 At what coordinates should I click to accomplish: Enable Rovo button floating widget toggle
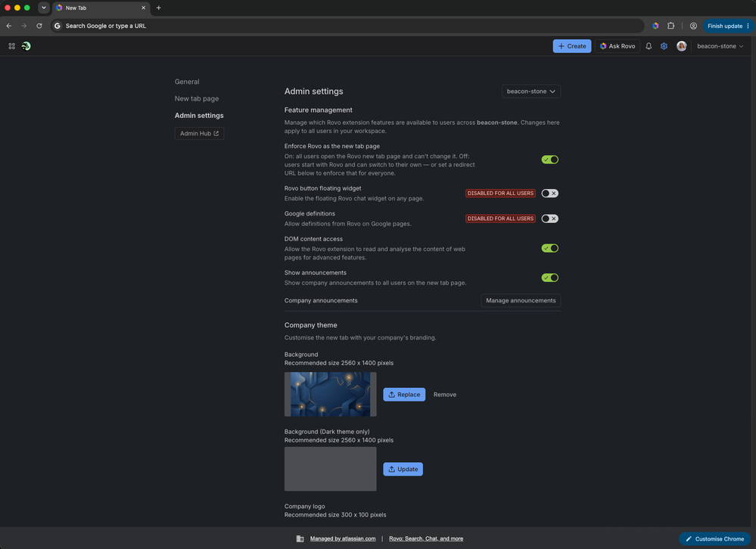coord(549,193)
